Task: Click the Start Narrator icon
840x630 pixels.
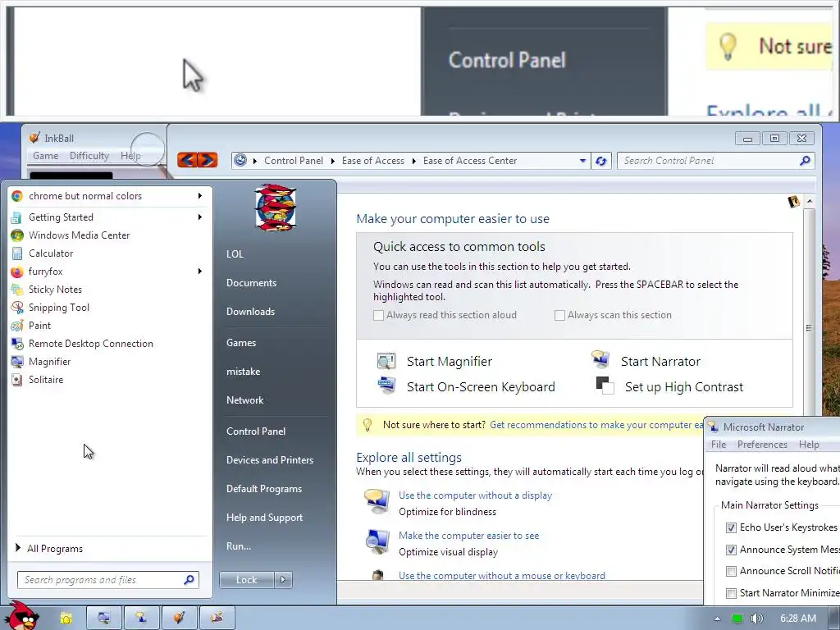Action: point(600,359)
